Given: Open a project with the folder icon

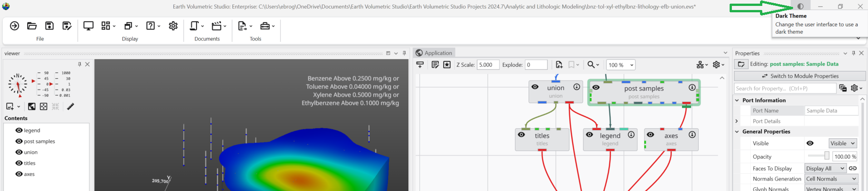Looking at the screenshot, I should tap(32, 26).
